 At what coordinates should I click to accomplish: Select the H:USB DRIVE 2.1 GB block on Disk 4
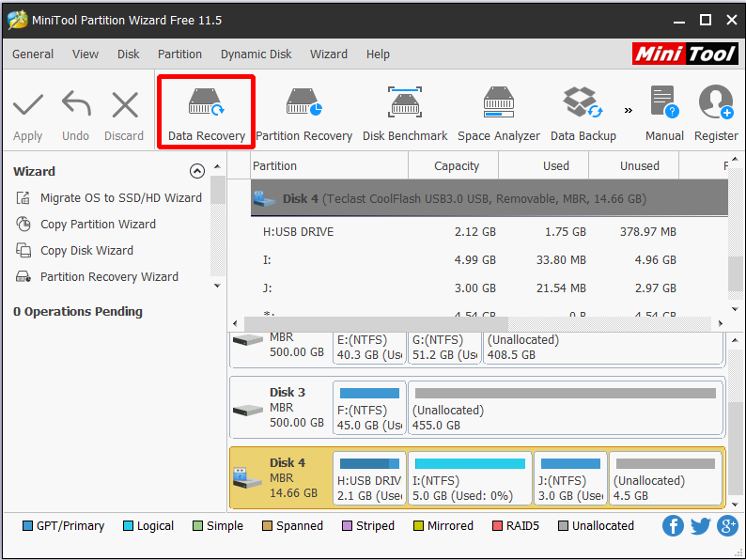click(x=369, y=477)
